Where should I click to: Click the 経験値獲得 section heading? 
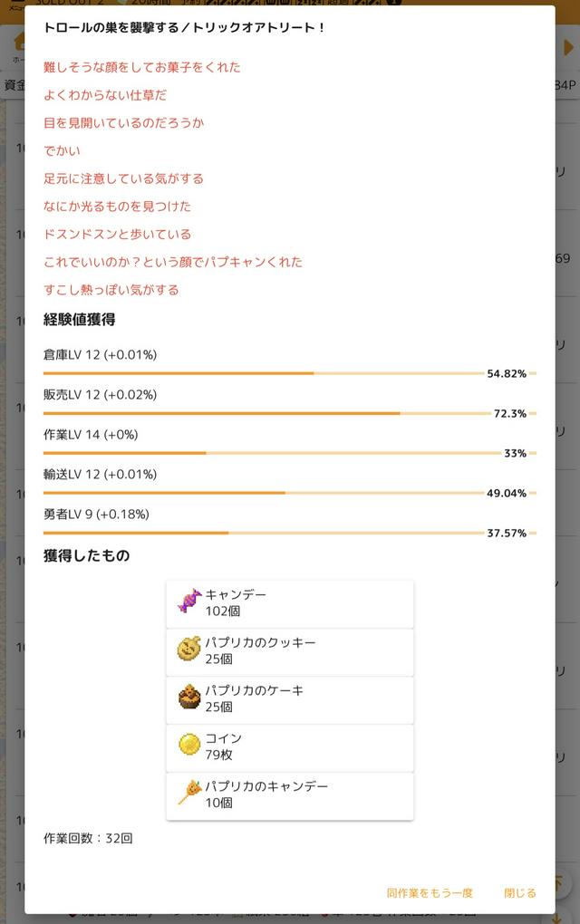(x=79, y=319)
